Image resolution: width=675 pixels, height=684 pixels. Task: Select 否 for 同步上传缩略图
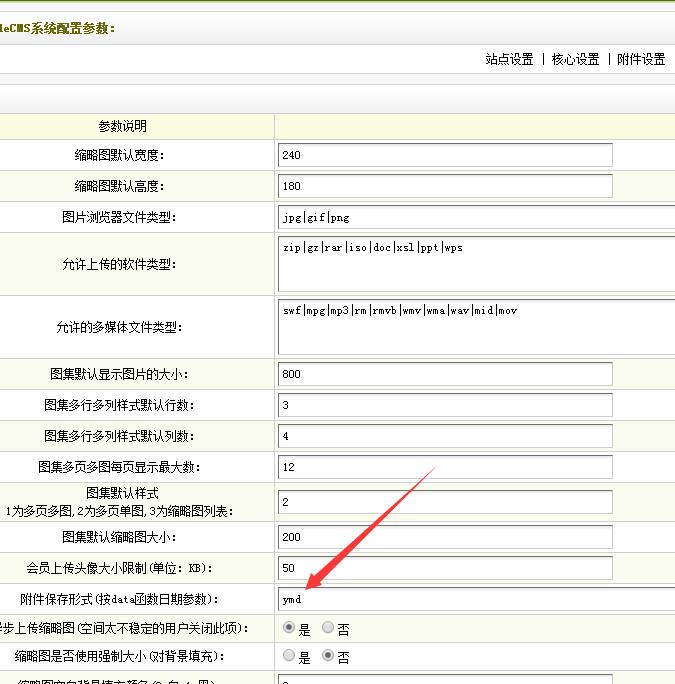[x=328, y=628]
